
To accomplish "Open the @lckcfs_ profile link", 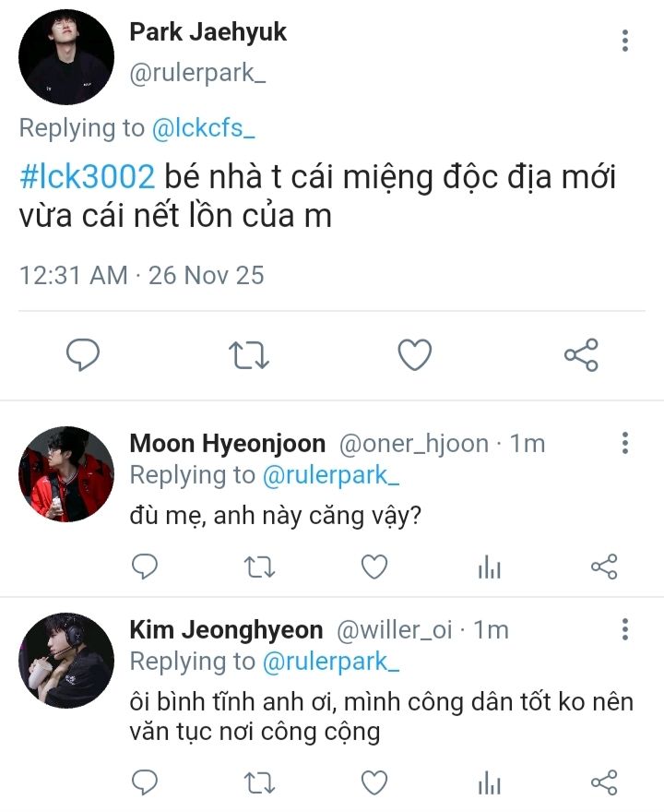I will pyautogui.click(x=203, y=128).
